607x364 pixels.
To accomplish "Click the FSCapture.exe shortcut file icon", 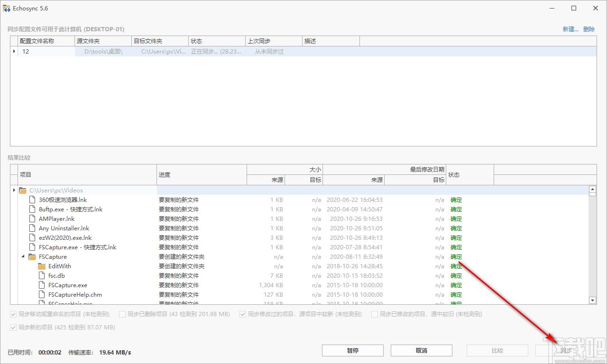I will tap(32, 247).
